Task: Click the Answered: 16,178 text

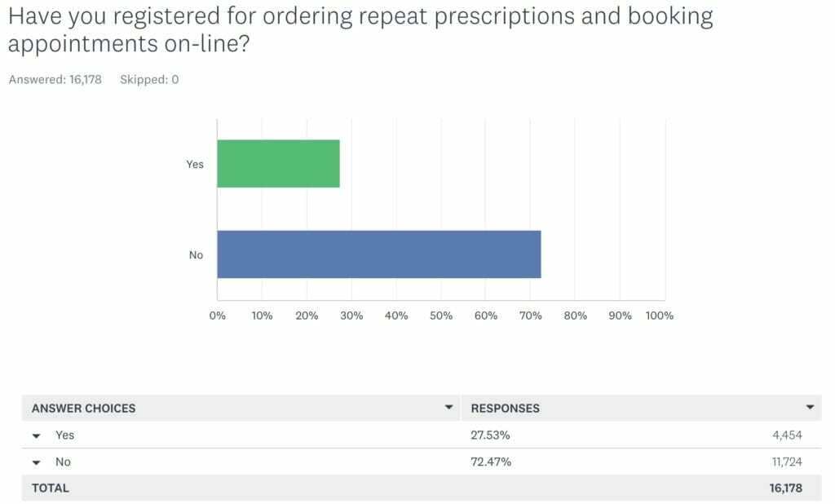Action: (x=55, y=80)
